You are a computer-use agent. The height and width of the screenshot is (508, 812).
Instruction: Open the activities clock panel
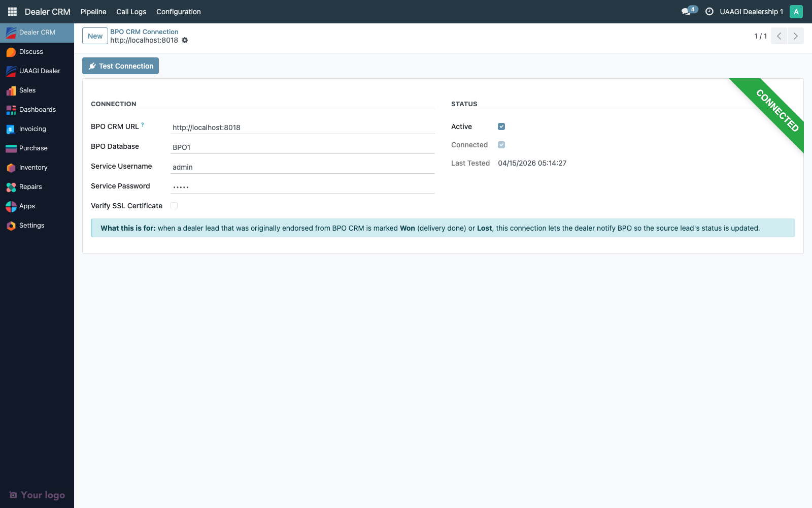tap(709, 11)
